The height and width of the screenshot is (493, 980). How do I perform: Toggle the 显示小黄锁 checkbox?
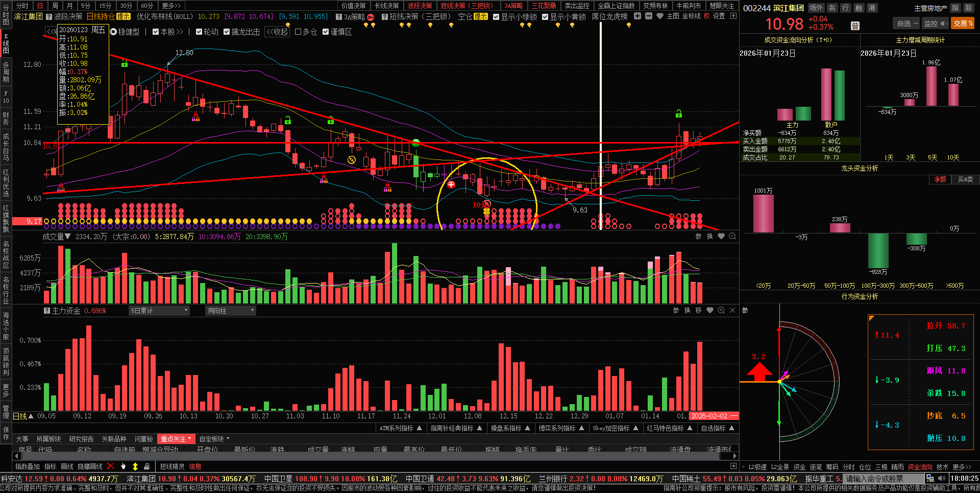point(545,17)
